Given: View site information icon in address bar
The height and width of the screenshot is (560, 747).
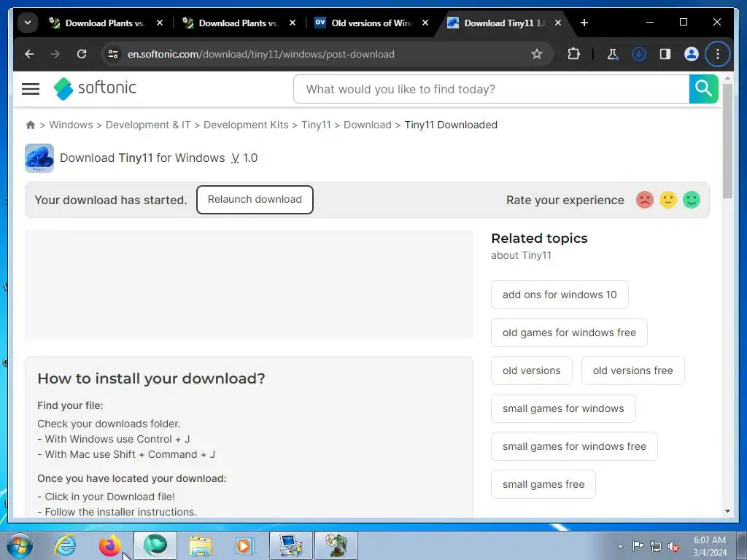Looking at the screenshot, I should click(113, 54).
